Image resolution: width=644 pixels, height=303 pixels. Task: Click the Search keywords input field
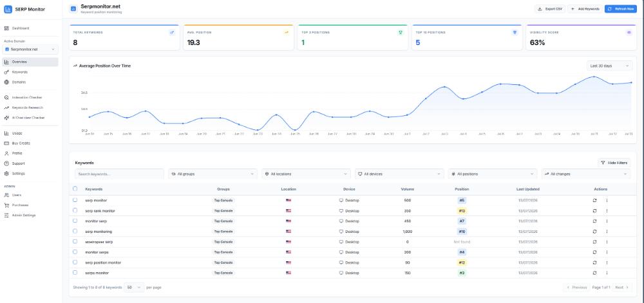(119, 174)
